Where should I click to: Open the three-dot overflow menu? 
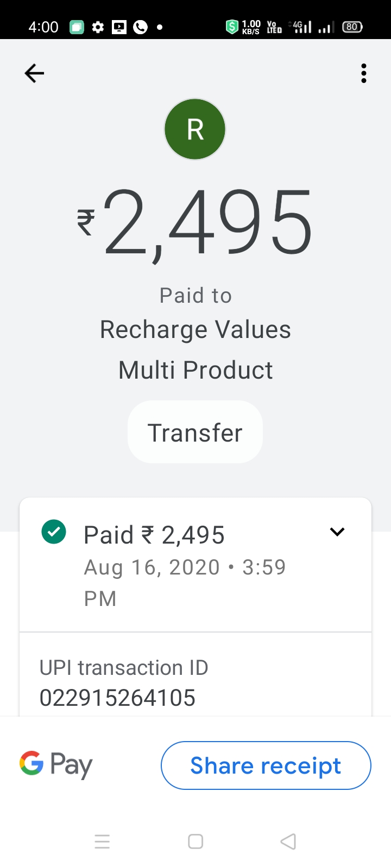pyautogui.click(x=363, y=73)
